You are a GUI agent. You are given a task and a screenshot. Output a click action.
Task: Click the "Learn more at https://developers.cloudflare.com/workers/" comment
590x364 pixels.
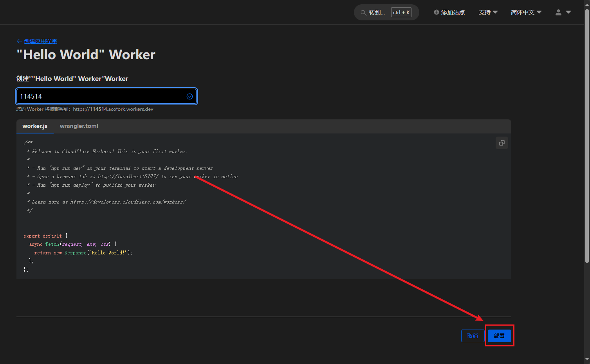tap(106, 202)
